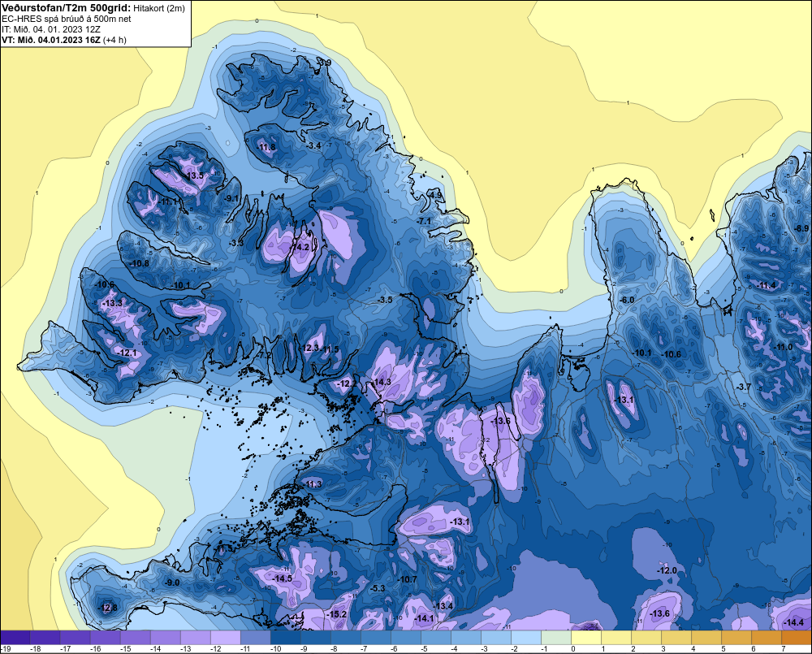
Task: Click the -3.7 temperature label
Action: 744,387
